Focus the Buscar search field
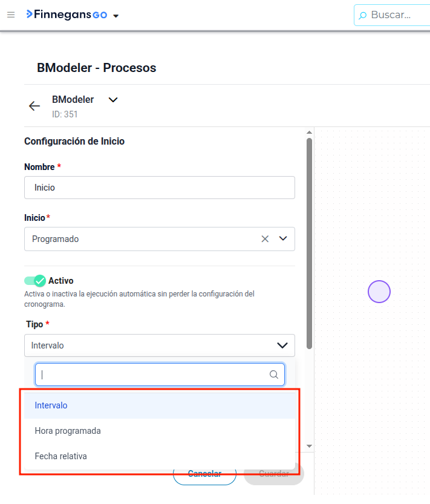 pos(392,15)
